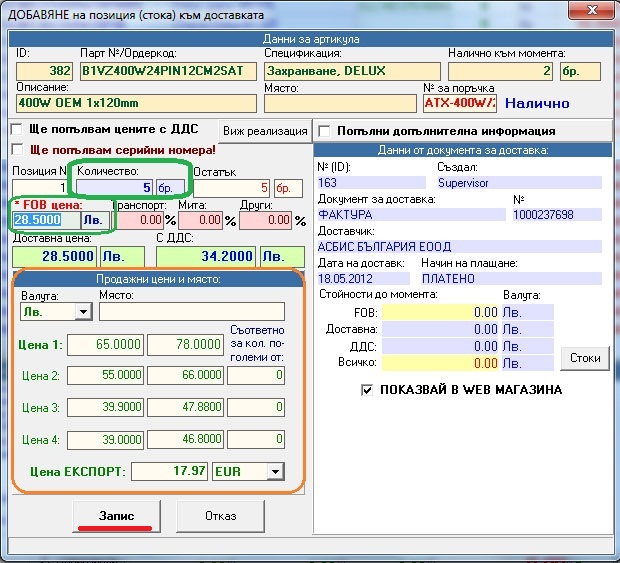Click Доставна total value 0.00

pyautogui.click(x=440, y=329)
